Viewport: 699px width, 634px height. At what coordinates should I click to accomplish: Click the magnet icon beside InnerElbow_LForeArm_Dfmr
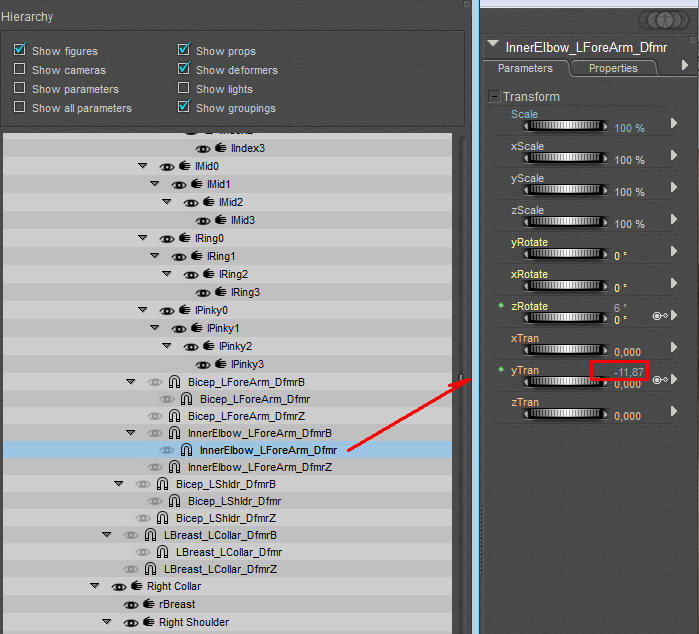186,450
